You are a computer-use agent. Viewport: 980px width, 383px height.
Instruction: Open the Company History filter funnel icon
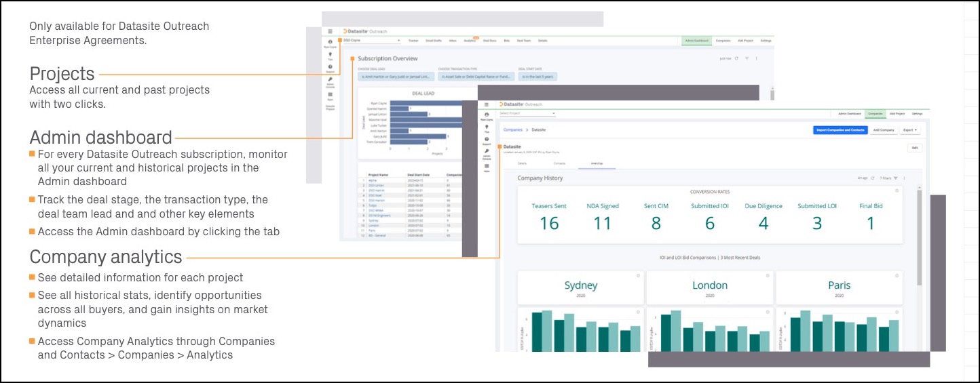click(x=896, y=178)
